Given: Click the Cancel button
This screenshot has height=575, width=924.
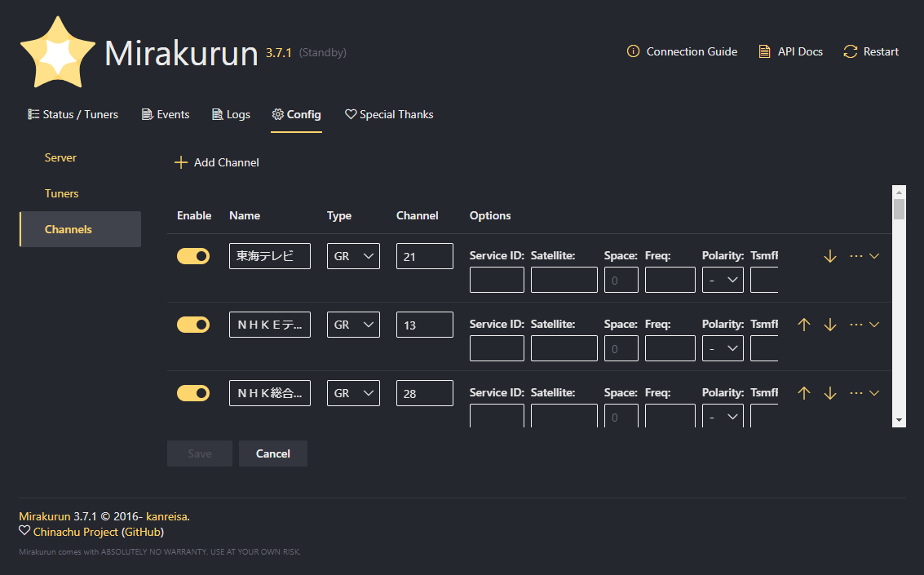Looking at the screenshot, I should click(273, 453).
